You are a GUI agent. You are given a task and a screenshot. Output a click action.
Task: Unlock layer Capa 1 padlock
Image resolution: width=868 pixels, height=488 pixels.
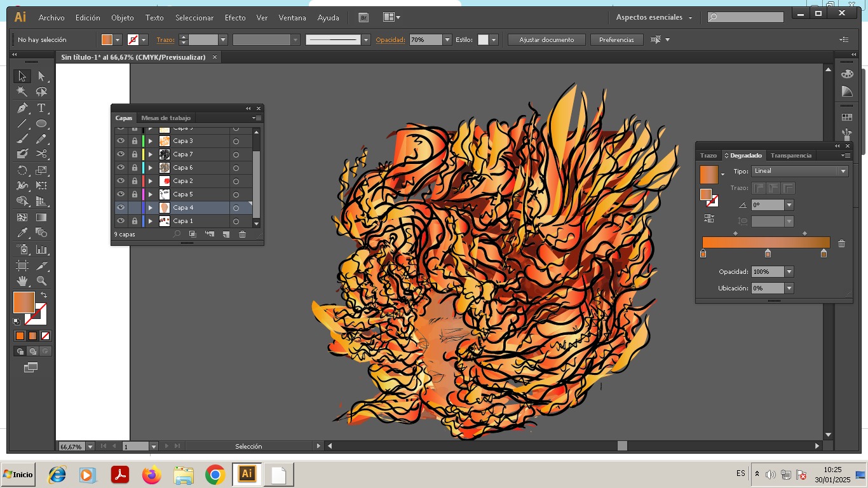pyautogui.click(x=135, y=221)
